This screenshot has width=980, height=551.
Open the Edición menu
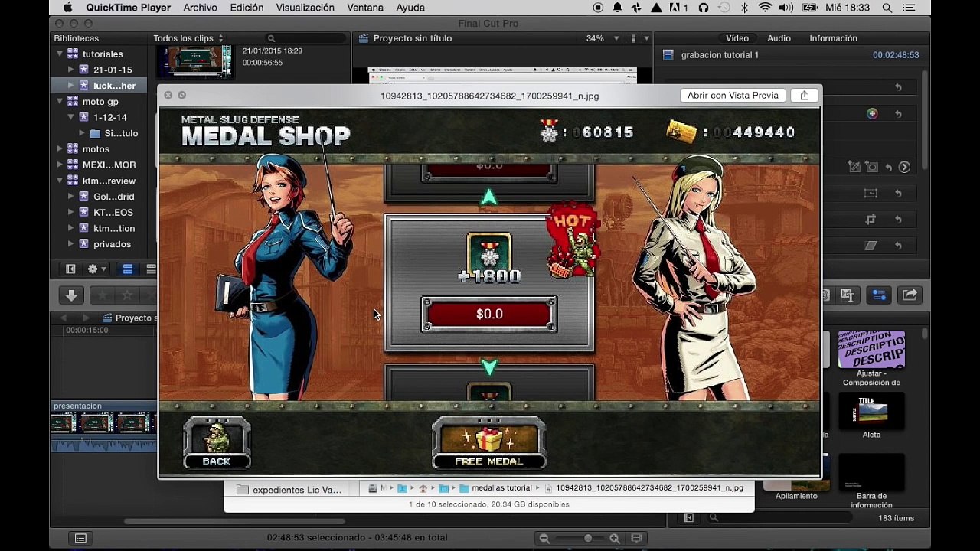click(247, 8)
